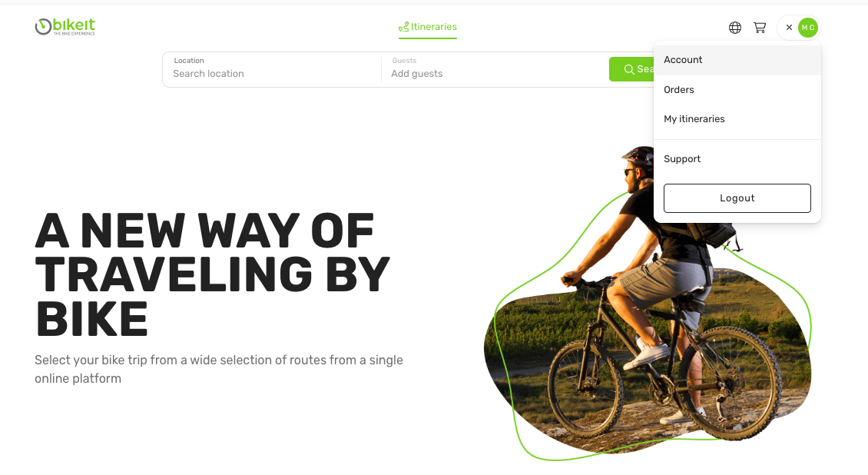This screenshot has width=868, height=475.
Task: Select Orders from the user menu
Action: coord(737,90)
